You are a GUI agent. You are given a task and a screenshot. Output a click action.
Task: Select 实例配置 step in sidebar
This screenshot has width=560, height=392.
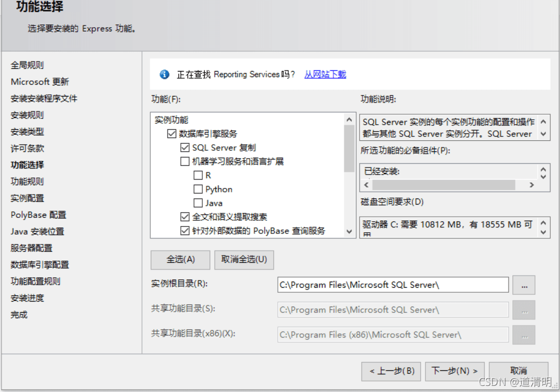27,198
